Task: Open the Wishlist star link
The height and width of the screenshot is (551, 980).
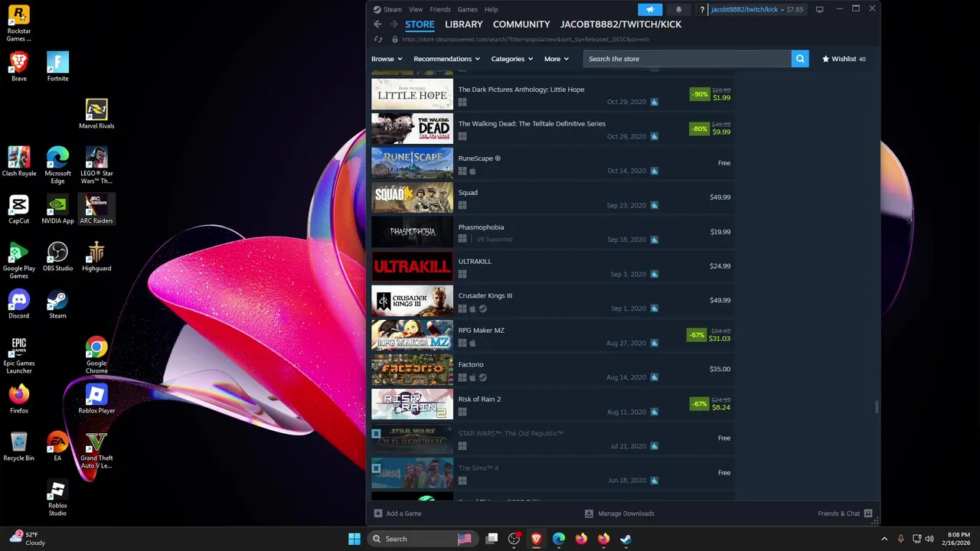Action: (844, 59)
